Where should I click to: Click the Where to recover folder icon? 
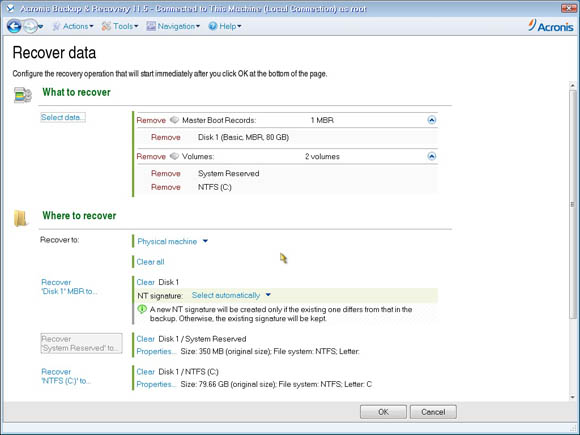(20, 218)
